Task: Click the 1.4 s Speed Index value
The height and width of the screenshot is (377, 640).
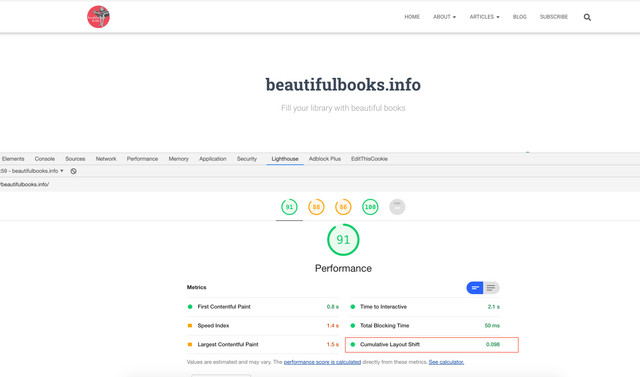Action: tap(333, 326)
